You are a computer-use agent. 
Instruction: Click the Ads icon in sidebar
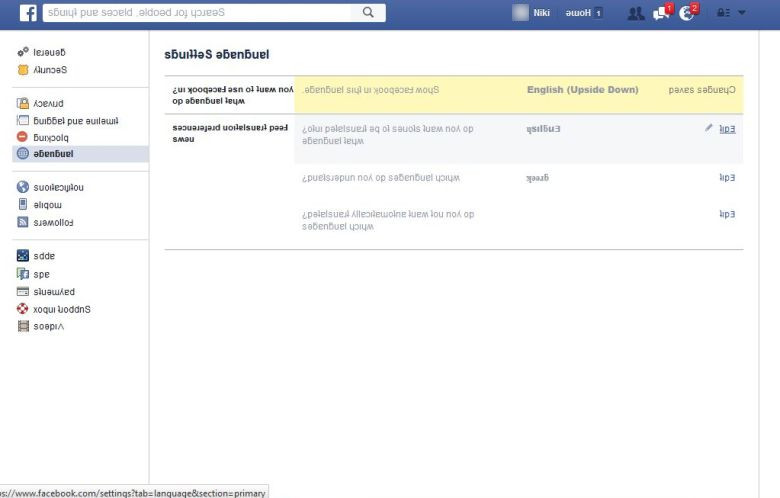[x=23, y=274]
